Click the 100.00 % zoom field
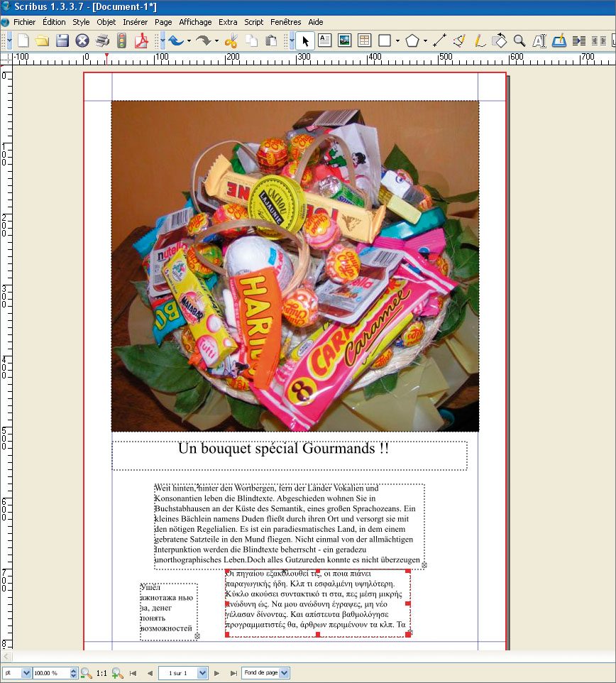The image size is (616, 683). (55, 672)
